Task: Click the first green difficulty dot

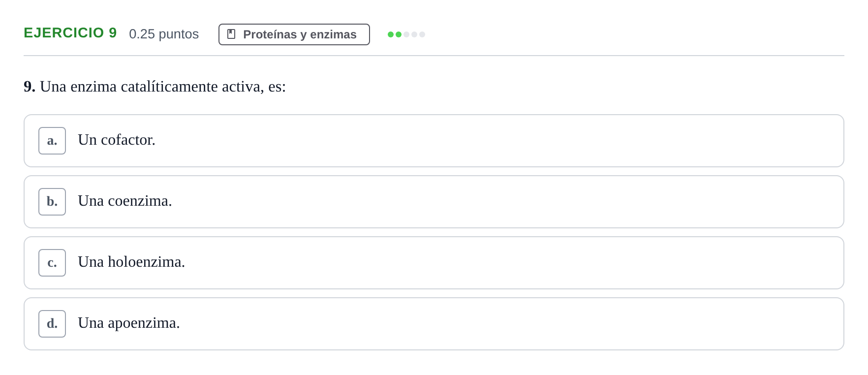Action: tap(391, 34)
